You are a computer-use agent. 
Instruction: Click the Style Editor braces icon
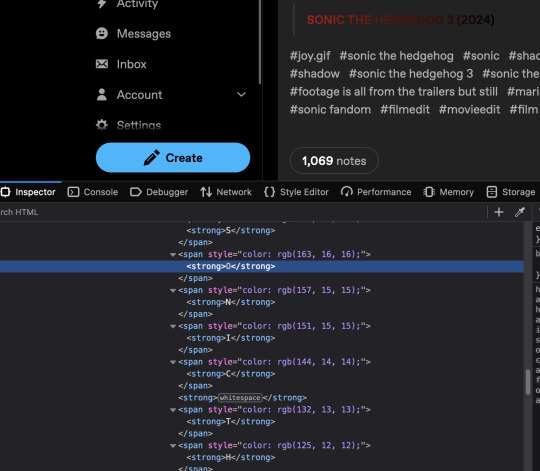tap(270, 192)
